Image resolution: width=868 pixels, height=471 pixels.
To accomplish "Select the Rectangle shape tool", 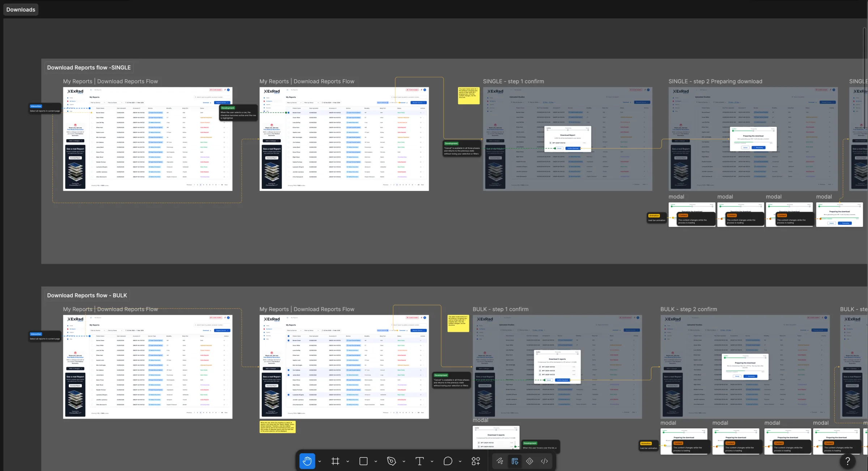I will pyautogui.click(x=363, y=461).
